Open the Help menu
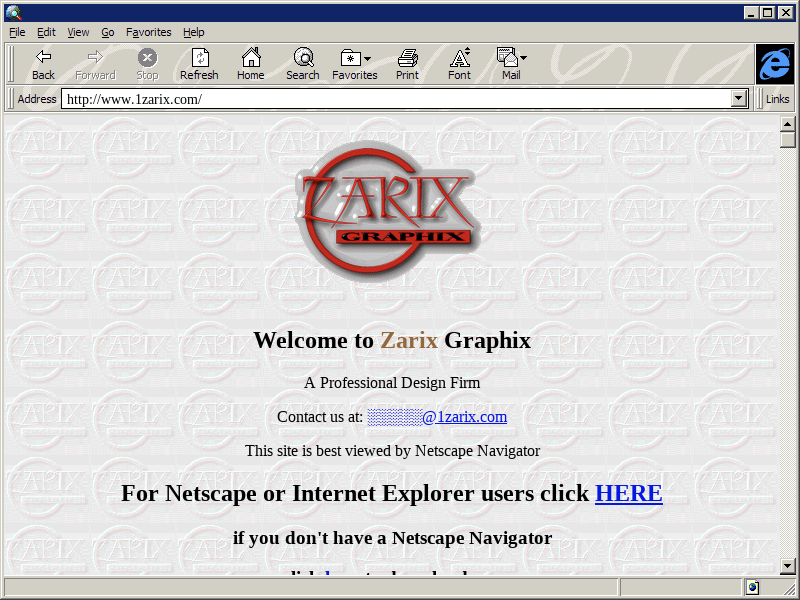 (x=193, y=32)
